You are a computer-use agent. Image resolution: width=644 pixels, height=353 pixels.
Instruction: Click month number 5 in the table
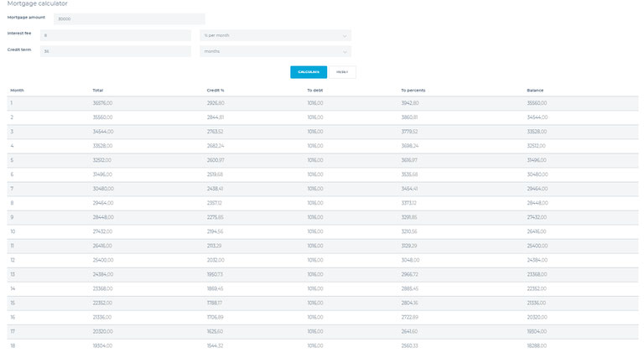tap(12, 160)
